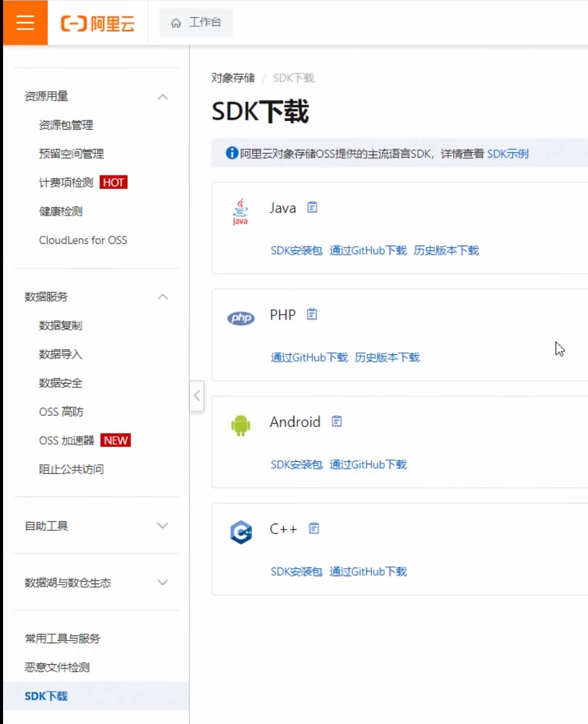Open OSS 加速器 menu item

click(67, 441)
